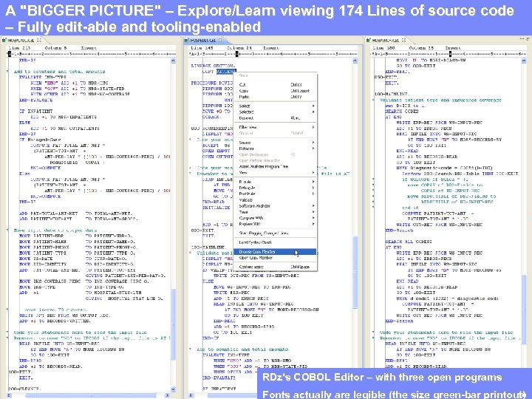Click the column ruler in middle editor

click(273, 54)
